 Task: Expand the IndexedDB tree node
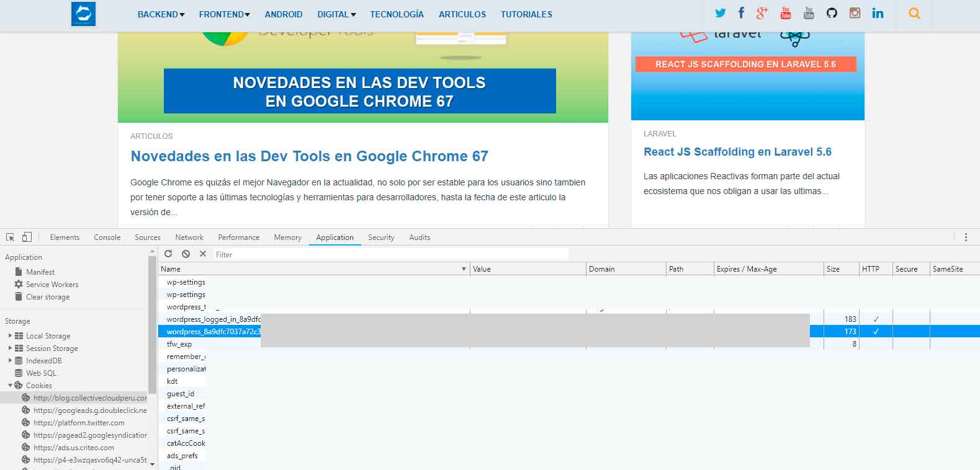click(x=10, y=360)
